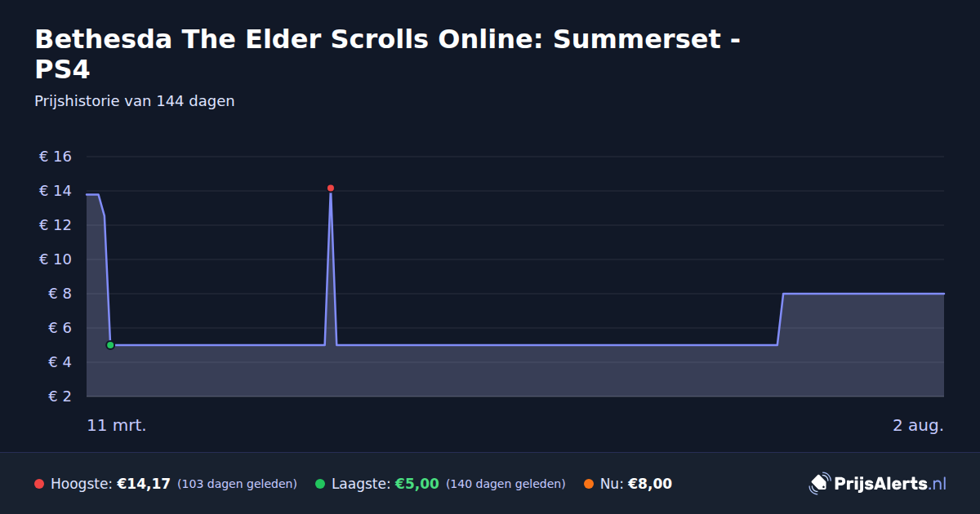The image size is (980, 514).
Task: Click the € 8 axis label
Action: [x=60, y=294]
